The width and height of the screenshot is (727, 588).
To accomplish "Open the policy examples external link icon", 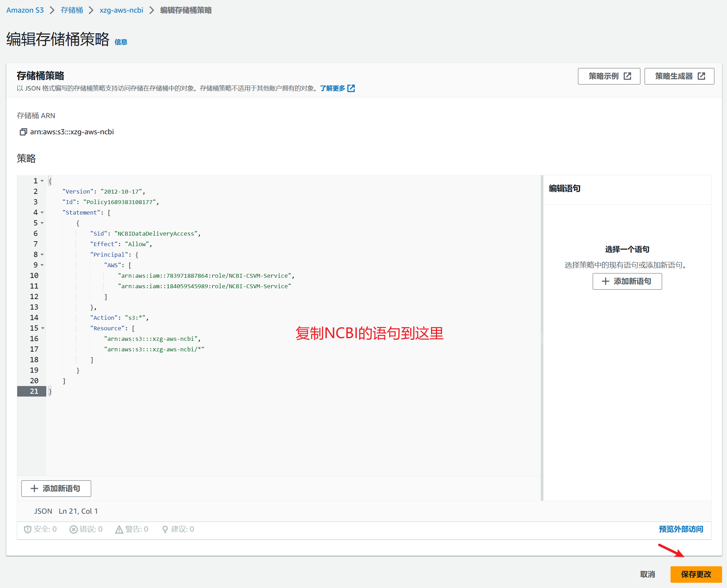I will (x=627, y=76).
